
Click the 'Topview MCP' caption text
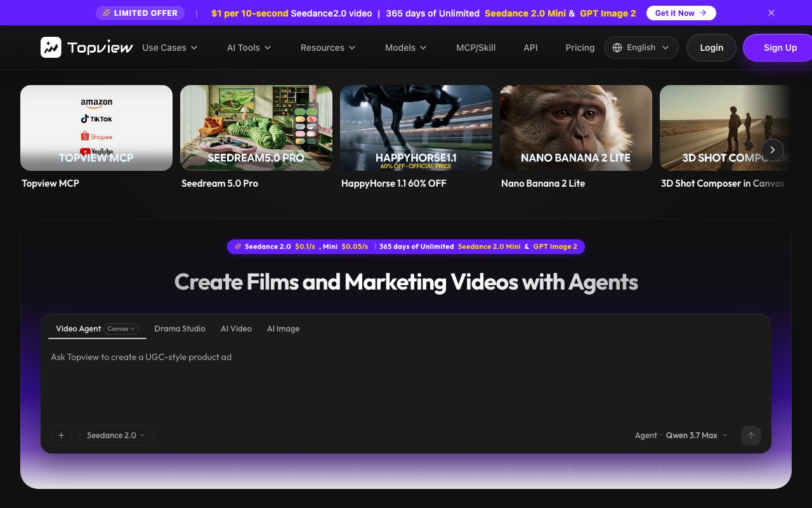[50, 184]
